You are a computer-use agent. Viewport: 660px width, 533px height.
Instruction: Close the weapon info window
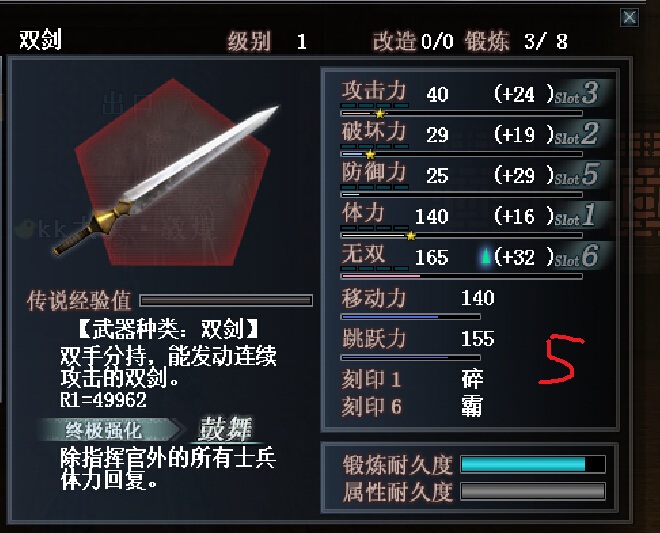click(629, 17)
